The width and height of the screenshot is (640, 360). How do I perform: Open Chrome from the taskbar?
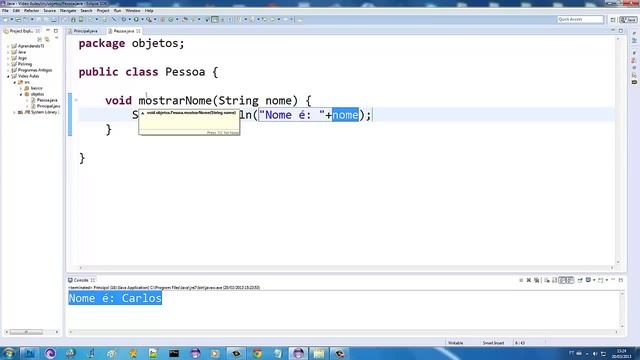pyautogui.click(x=257, y=353)
